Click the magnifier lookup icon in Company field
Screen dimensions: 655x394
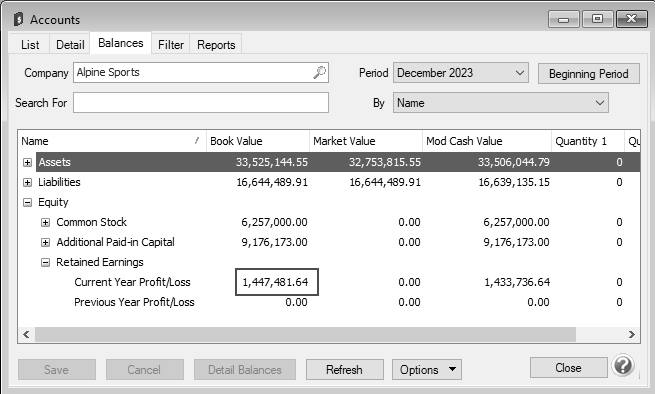point(320,73)
